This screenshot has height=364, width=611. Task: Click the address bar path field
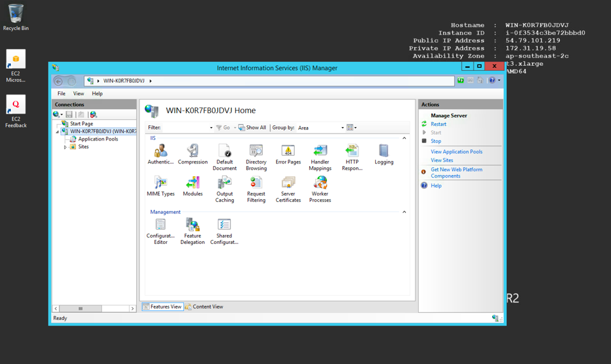click(x=269, y=81)
